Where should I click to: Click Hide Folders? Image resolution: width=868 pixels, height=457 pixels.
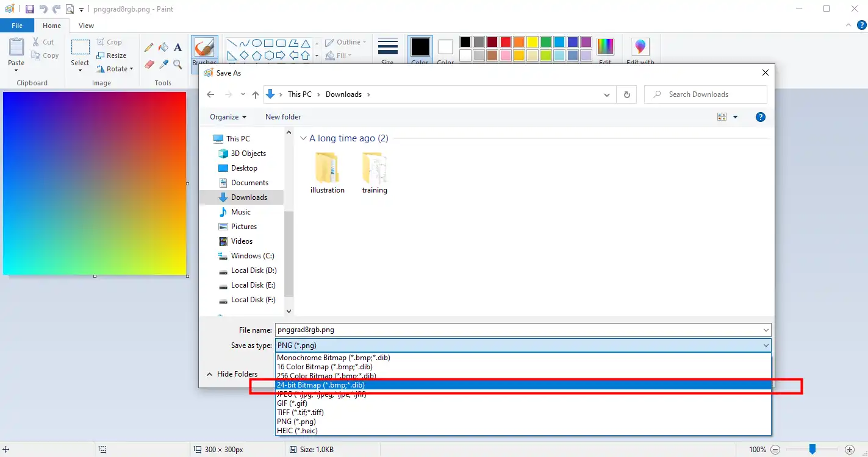click(x=232, y=374)
